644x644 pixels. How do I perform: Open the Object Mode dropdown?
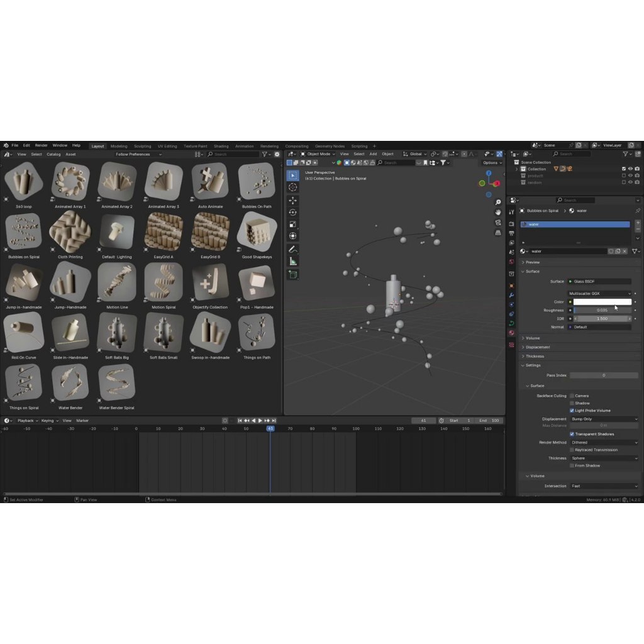click(x=319, y=154)
